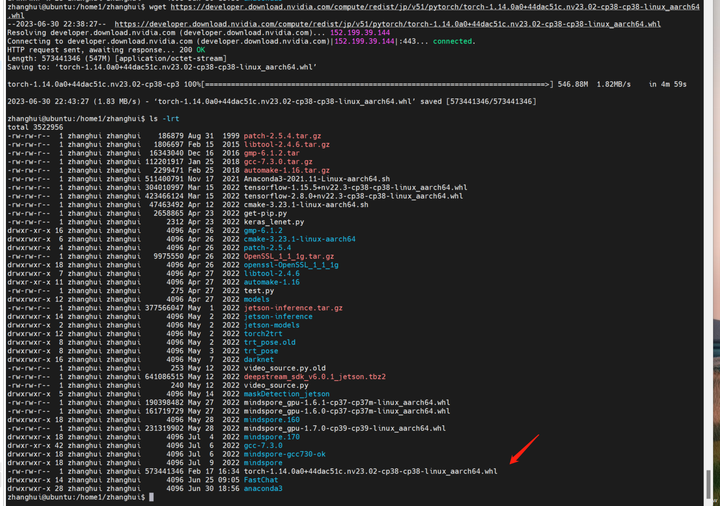Select mindspore_gpu-1.7.0 wheel file name
This screenshot has height=506, width=720.
344,428
